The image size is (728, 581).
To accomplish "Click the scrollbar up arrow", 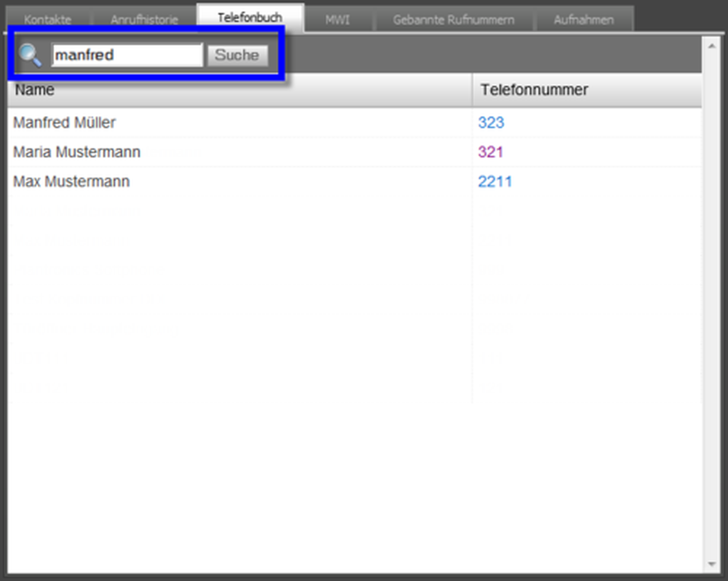I will (712, 46).
